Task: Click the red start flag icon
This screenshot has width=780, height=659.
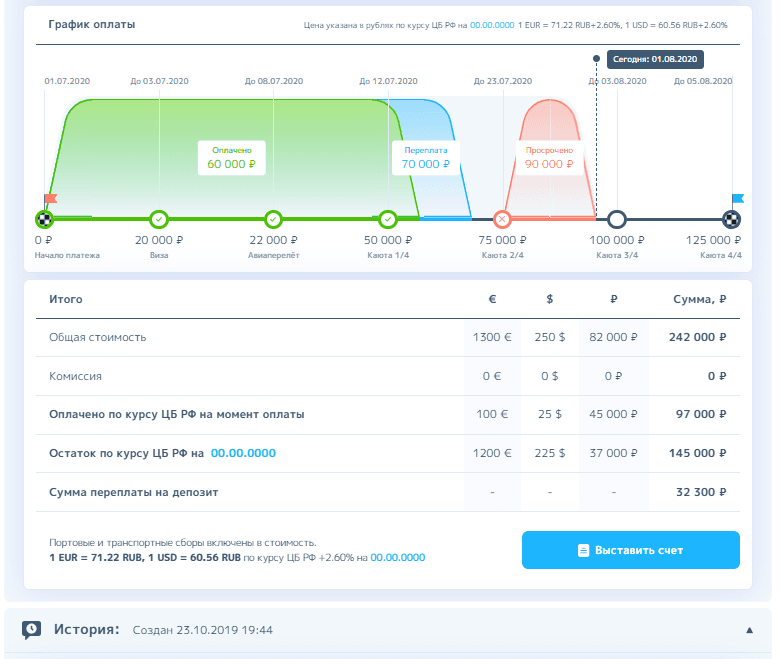Action: pos(51,200)
